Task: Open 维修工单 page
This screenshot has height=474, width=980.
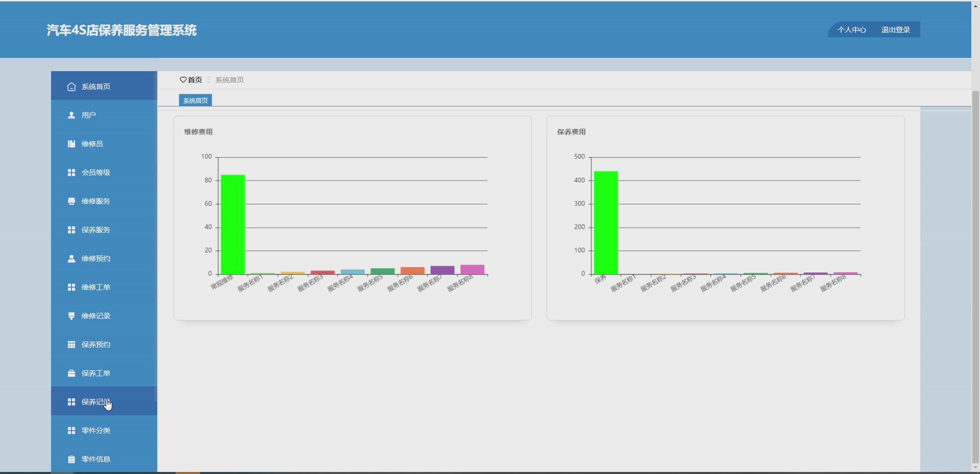Action: (x=104, y=287)
